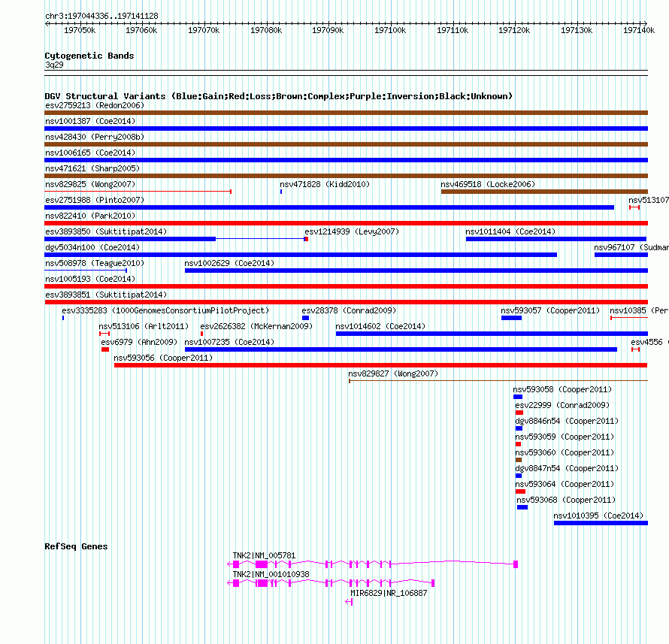The image size is (669, 644).
Task: Click the nsv1011404 (Coe2014) label
Action: [x=510, y=231]
